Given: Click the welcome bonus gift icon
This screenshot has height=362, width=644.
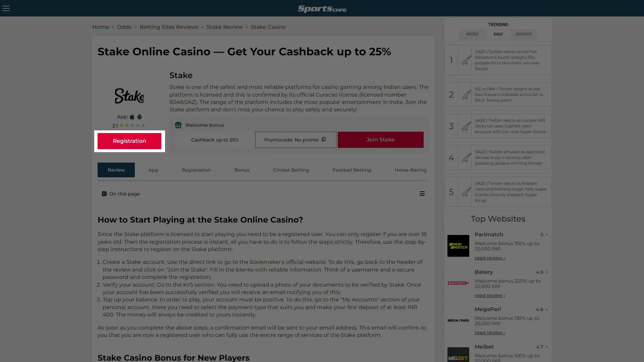Looking at the screenshot, I should point(179,125).
